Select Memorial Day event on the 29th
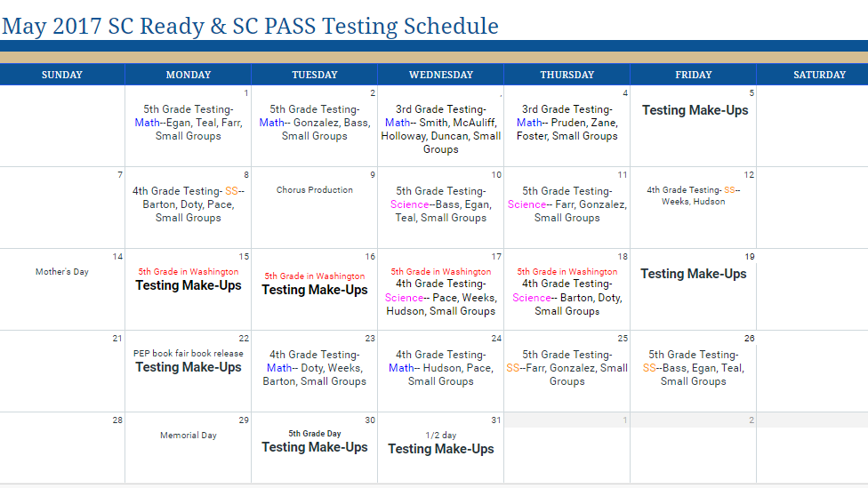 [x=189, y=436]
